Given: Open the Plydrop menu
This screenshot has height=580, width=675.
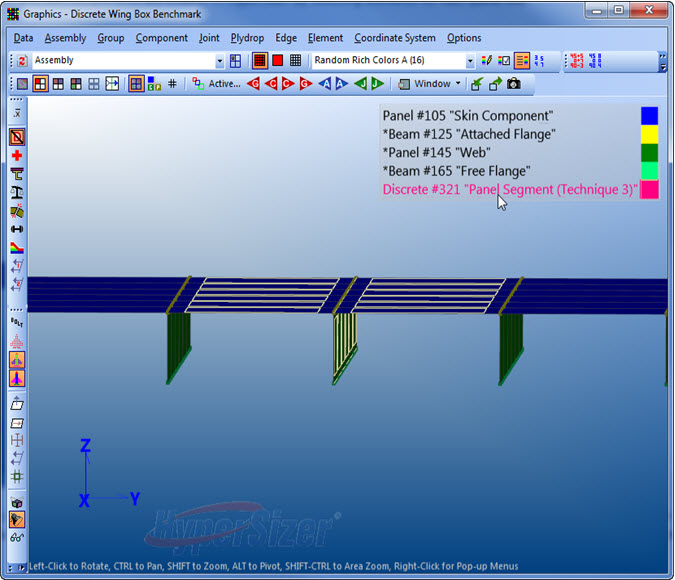Looking at the screenshot, I should (247, 38).
